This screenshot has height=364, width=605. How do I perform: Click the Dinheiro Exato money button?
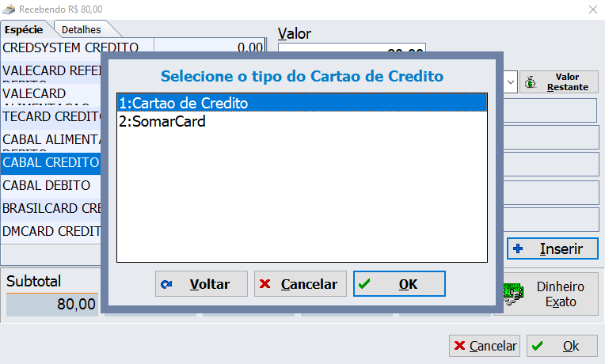tap(547, 294)
